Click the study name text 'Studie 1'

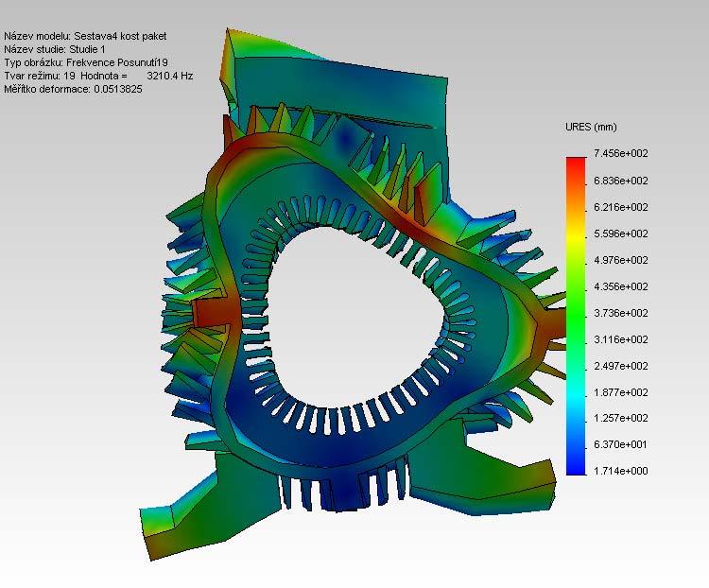pos(87,49)
